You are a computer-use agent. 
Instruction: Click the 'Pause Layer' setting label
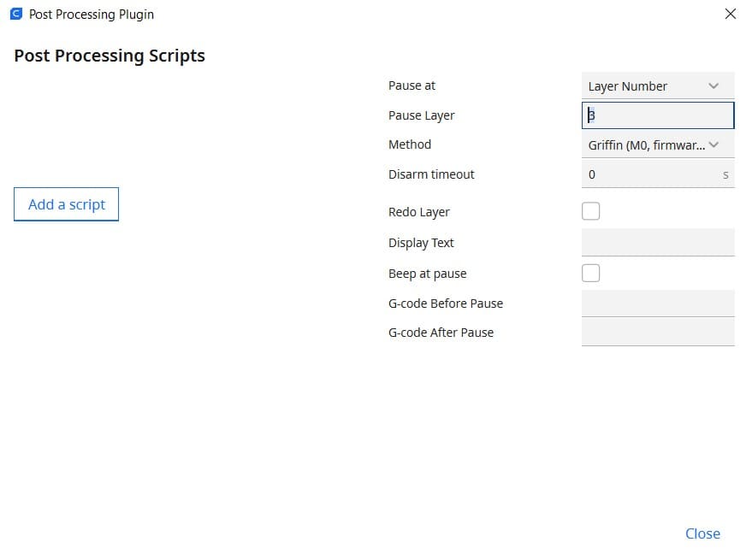click(x=422, y=115)
